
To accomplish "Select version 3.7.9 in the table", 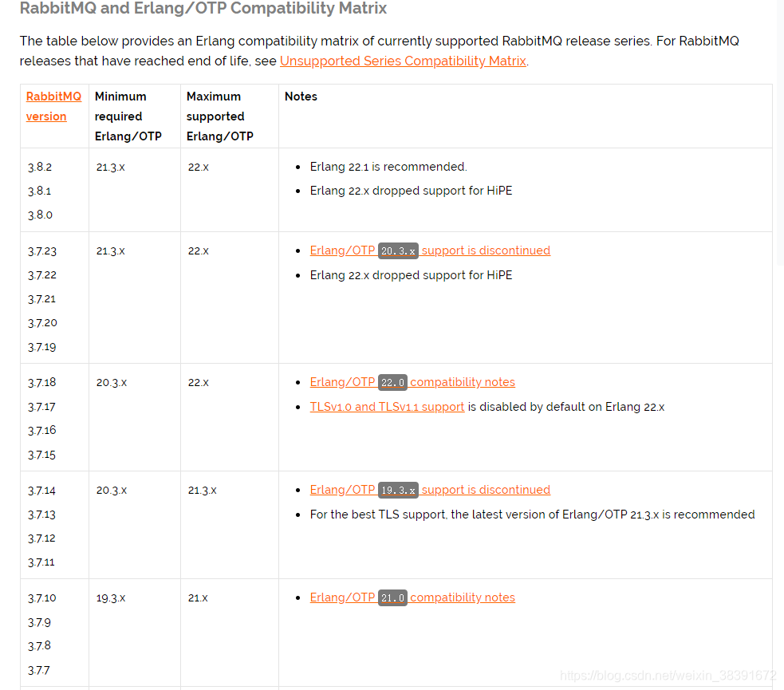I will pos(40,622).
